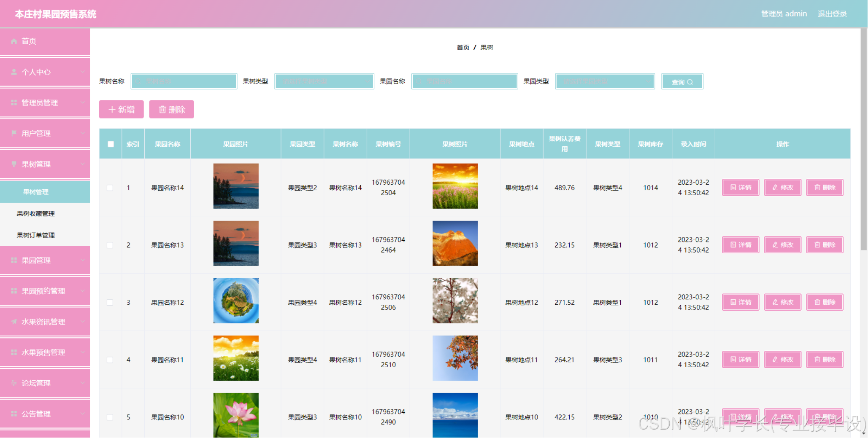This screenshot has height=438, width=868.
Task: Click the 详情 document icon for 果园名称14
Action: pyautogui.click(x=733, y=188)
